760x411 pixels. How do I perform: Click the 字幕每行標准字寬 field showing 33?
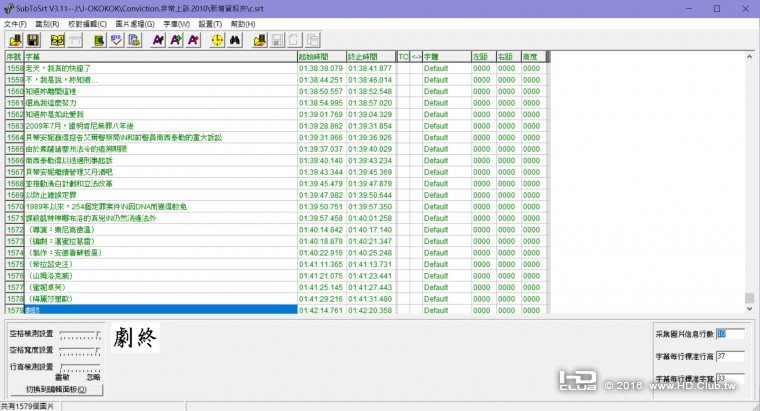point(730,379)
